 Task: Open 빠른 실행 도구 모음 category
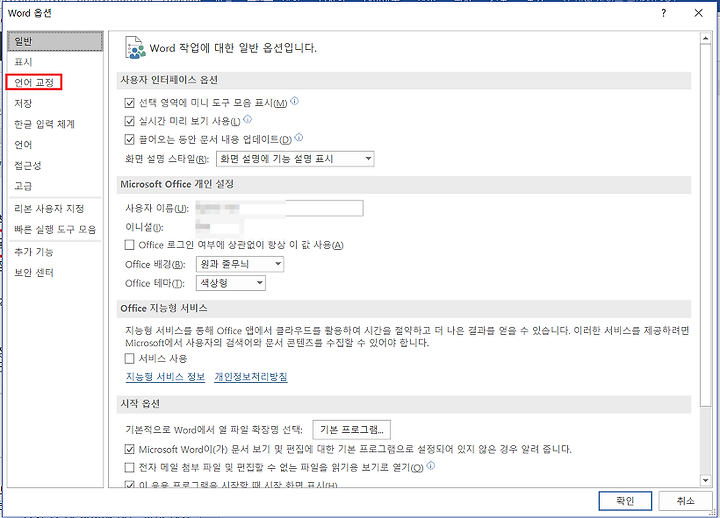pos(55,229)
